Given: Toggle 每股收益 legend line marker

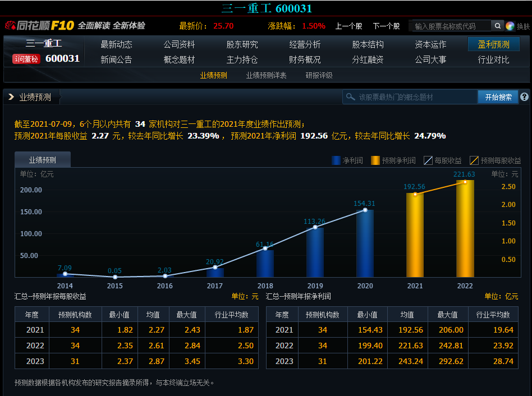Looking at the screenshot, I should [x=428, y=160].
